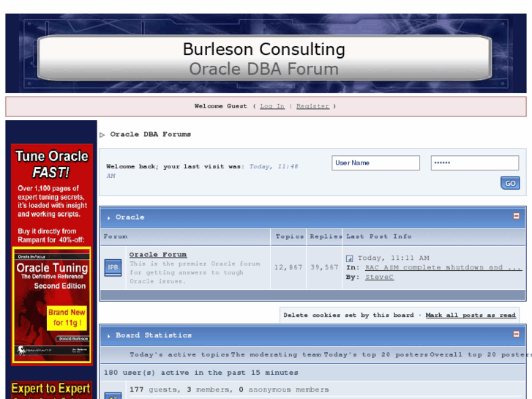Click the 177 guests, 3 members text
Image resolution: width=532 pixels, height=399 pixels.
click(229, 389)
